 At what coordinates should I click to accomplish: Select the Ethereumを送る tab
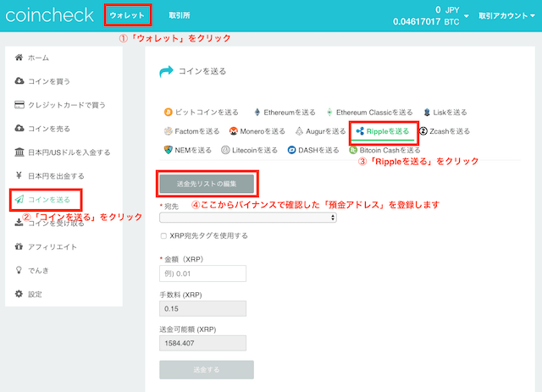pos(285,112)
